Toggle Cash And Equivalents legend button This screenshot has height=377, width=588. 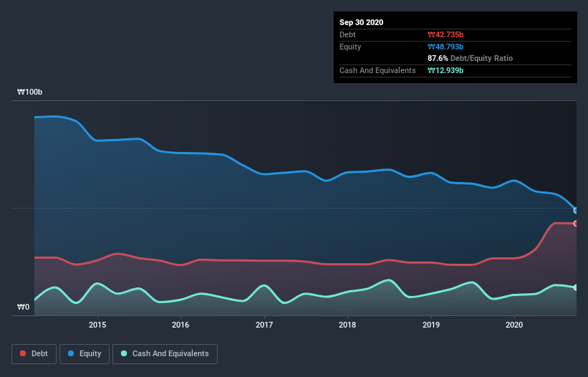click(x=165, y=354)
